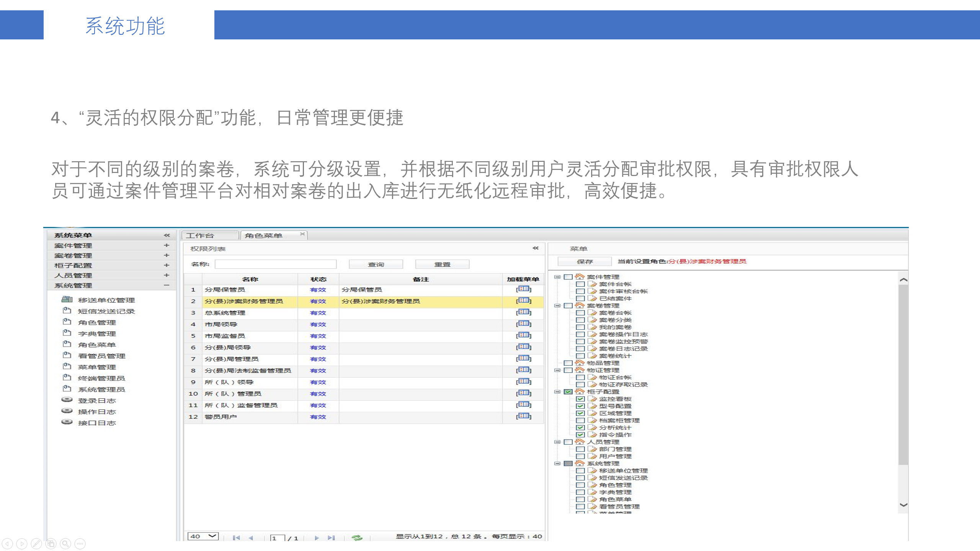Check the 档案柜管理 checkbox
The image size is (980, 551).
pyautogui.click(x=580, y=420)
